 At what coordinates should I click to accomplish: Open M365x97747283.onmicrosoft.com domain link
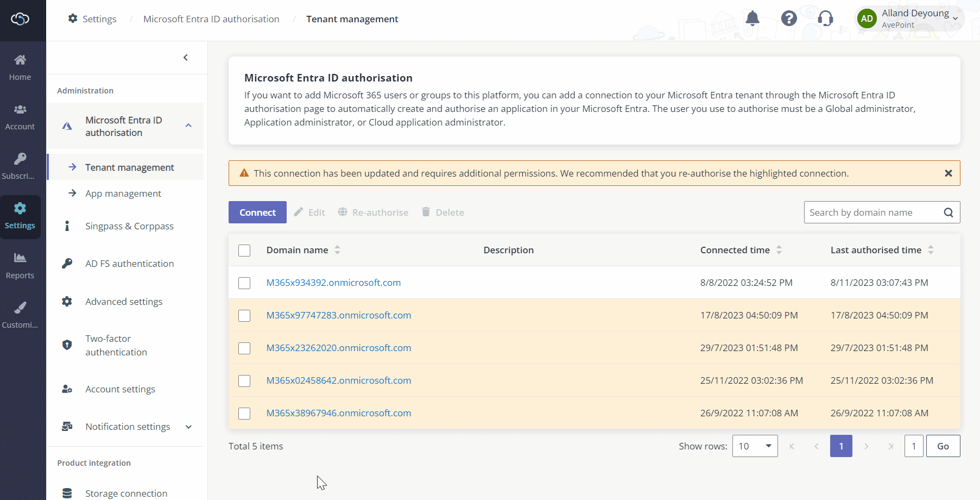pos(339,315)
